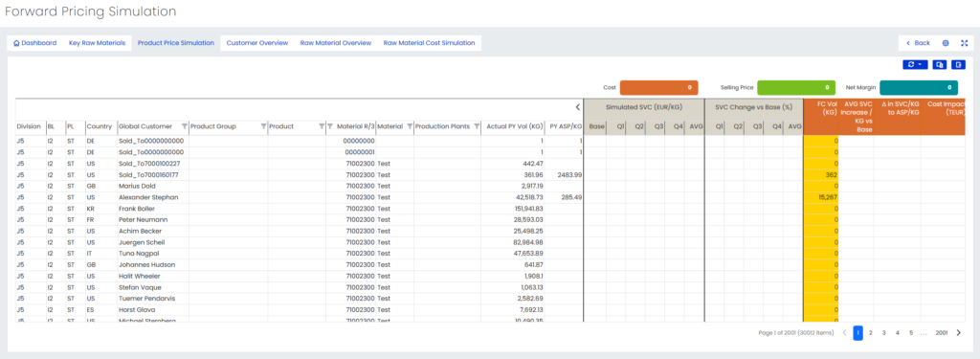Toggle fullscreen with the expand icon
The image size is (980, 359).
coord(964,43)
